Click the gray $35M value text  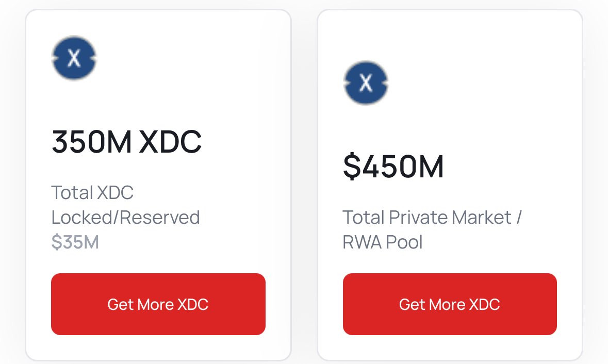coord(75,242)
